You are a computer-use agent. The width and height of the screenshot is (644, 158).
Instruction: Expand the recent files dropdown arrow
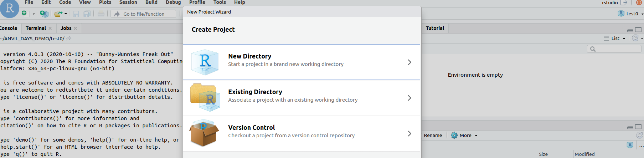pyautogui.click(x=66, y=14)
